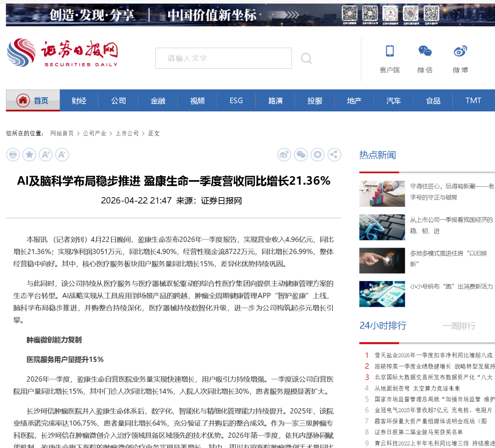Image resolution: width=495 pixels, height=448 pixels.
Task: Open the 食品 navigation tab
Action: (x=433, y=100)
